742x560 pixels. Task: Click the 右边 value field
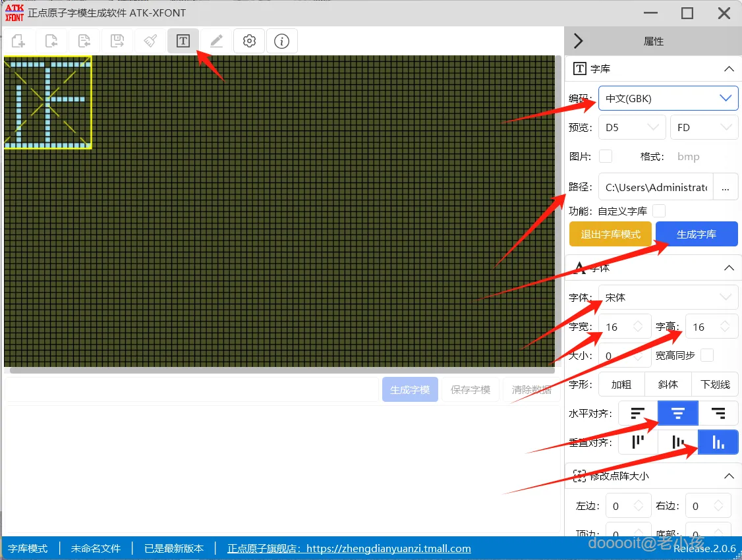tap(708, 506)
